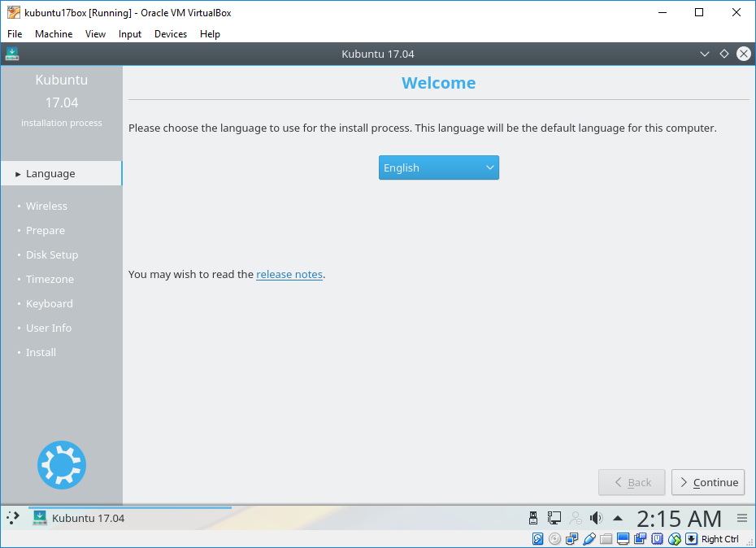
Task: Click the greyed user tray icon
Action: 576,518
